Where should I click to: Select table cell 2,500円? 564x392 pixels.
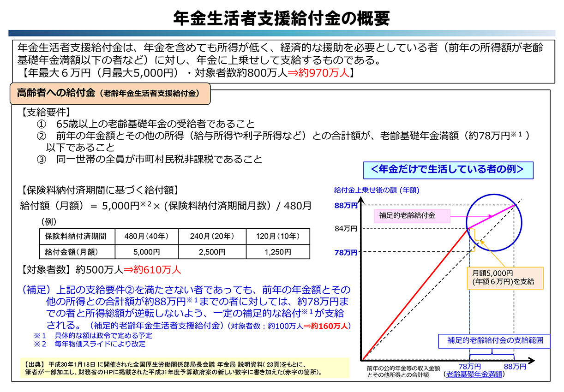coord(212,252)
